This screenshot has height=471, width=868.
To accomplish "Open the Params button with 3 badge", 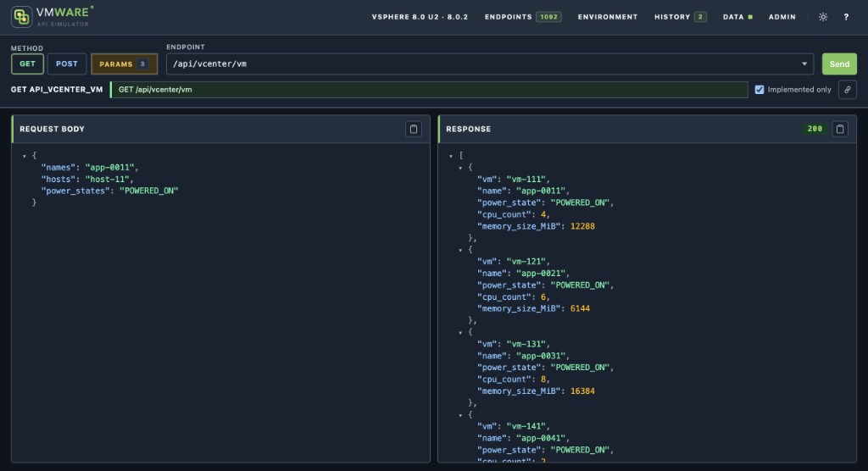I will click(124, 64).
